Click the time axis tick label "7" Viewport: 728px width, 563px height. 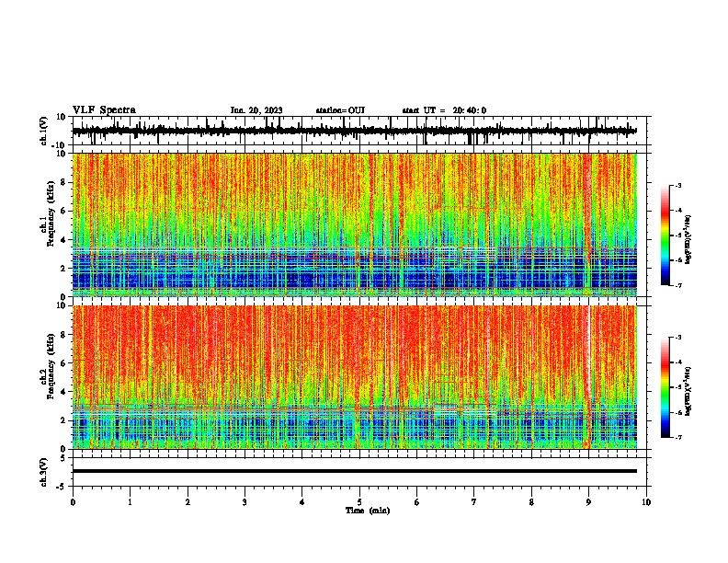(x=474, y=502)
